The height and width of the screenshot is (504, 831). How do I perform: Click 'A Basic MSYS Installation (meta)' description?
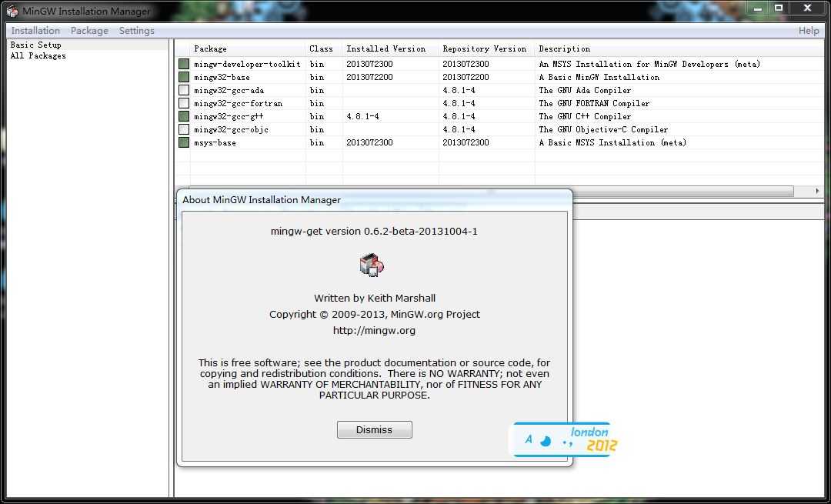[x=612, y=142]
